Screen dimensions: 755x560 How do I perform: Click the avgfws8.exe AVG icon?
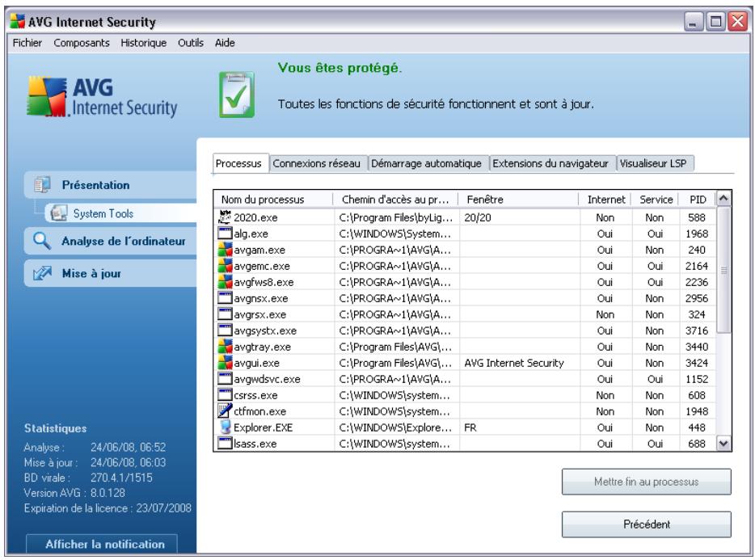(x=225, y=282)
